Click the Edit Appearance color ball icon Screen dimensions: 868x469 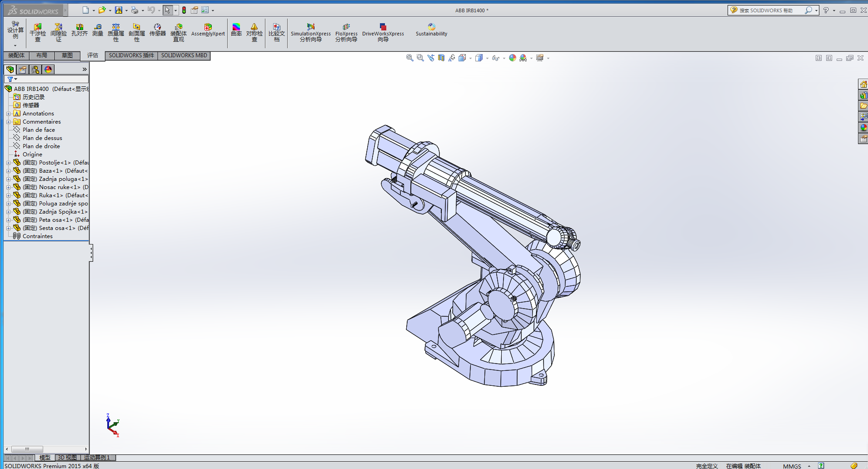513,58
